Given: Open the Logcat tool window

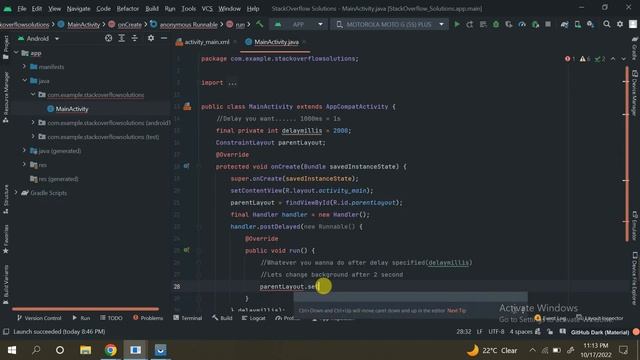Looking at the screenshot, I should click(253, 318).
